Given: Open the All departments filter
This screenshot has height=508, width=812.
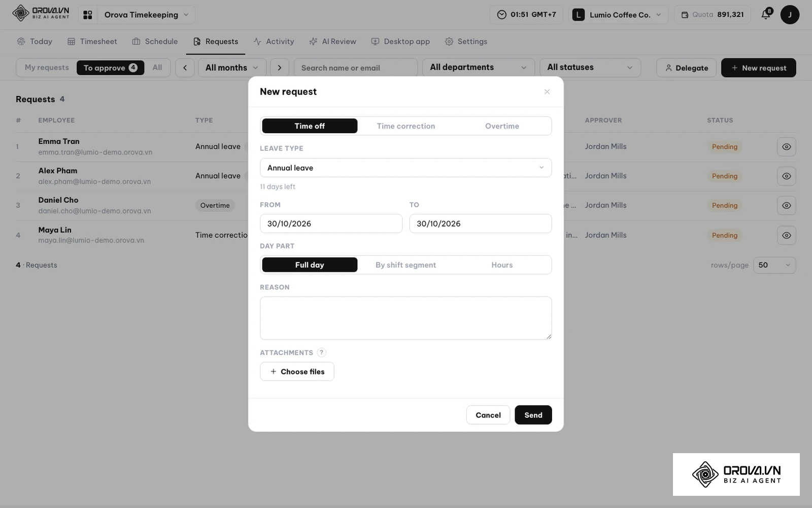Looking at the screenshot, I should 478,68.
